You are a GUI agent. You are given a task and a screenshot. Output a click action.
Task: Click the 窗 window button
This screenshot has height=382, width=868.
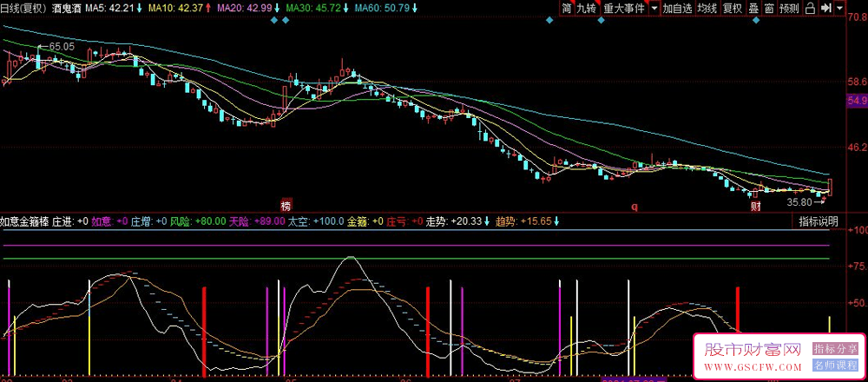click(x=768, y=8)
